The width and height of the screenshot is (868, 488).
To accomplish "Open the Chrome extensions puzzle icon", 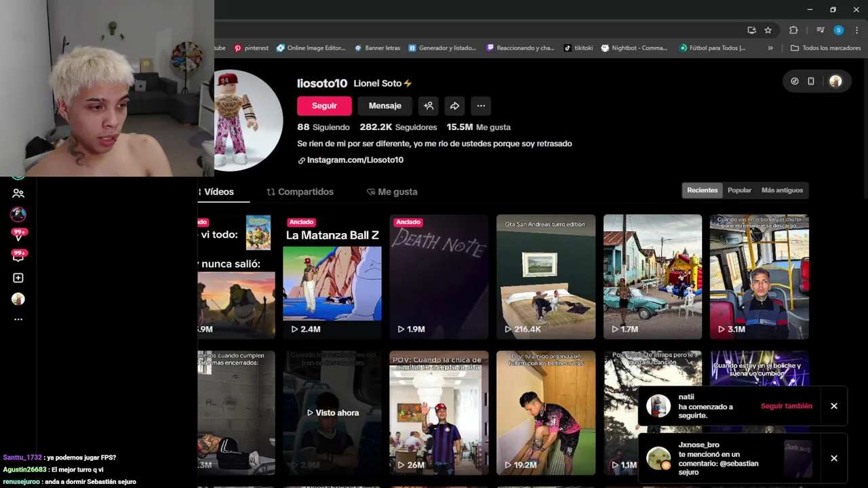I will coord(793,30).
